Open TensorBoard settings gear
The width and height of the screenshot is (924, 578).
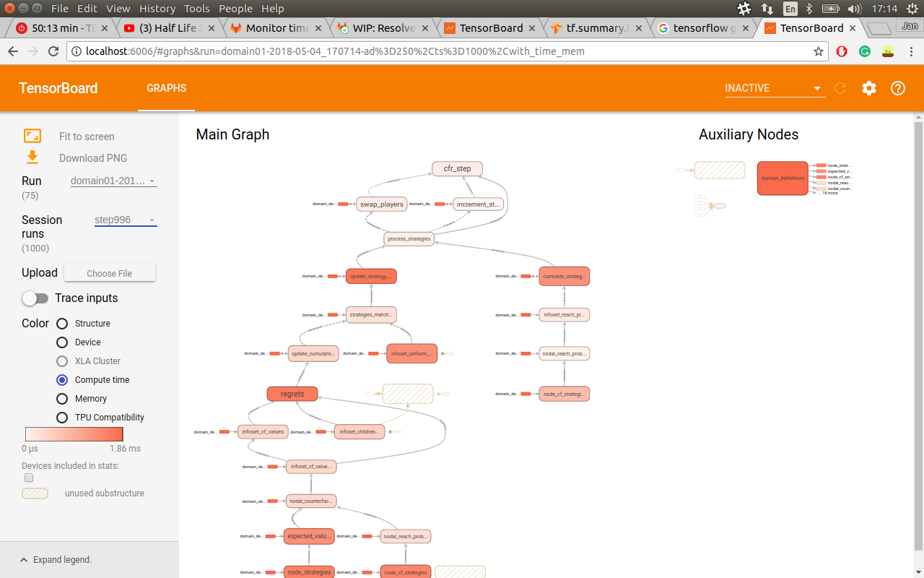coord(869,88)
